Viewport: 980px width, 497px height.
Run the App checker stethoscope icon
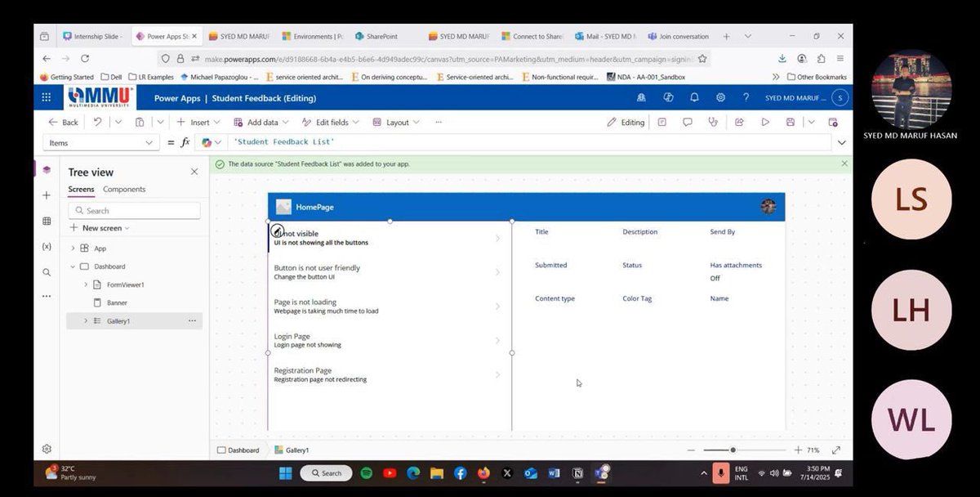(x=713, y=122)
